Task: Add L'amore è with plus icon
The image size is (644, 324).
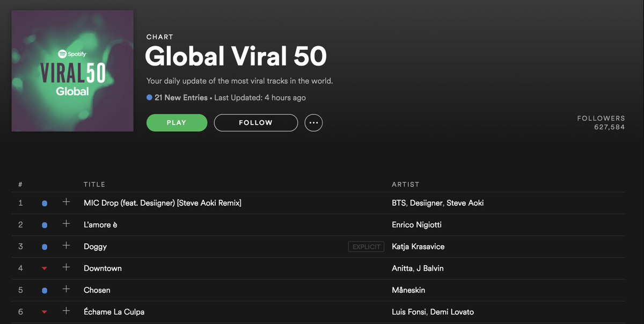Action: coord(66,224)
